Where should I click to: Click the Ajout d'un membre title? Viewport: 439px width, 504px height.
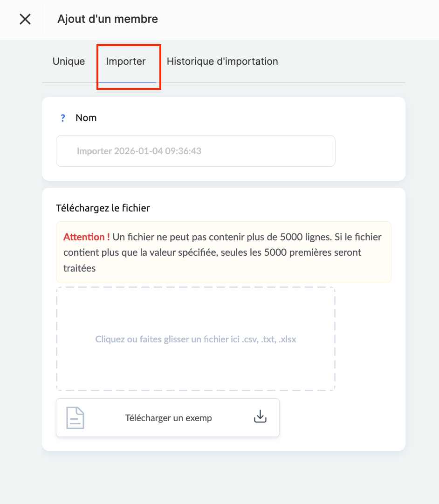[108, 19]
